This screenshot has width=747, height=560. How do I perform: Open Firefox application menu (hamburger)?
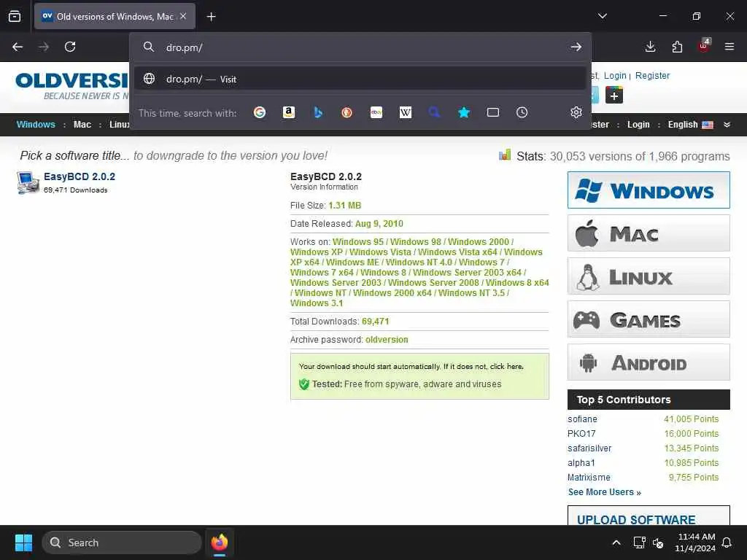(x=729, y=47)
